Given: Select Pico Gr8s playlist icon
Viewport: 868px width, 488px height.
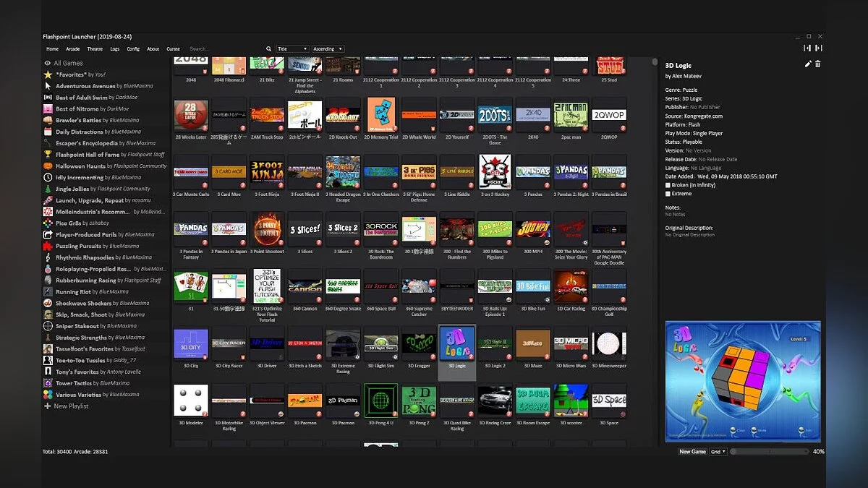Looking at the screenshot, I should [48, 223].
